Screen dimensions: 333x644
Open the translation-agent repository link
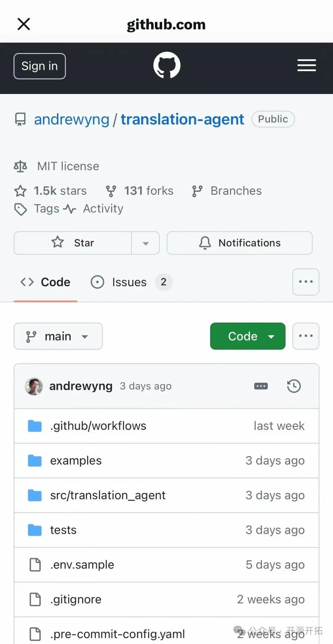182,120
